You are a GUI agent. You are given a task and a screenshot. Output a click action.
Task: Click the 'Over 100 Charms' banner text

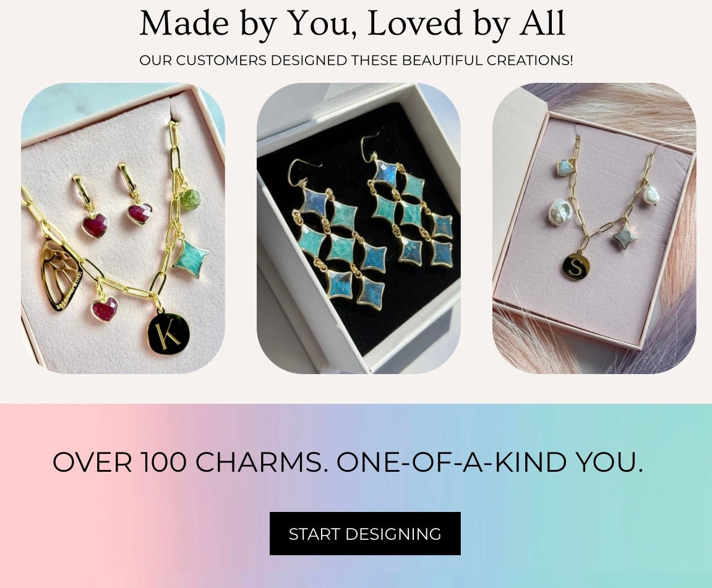(348, 462)
